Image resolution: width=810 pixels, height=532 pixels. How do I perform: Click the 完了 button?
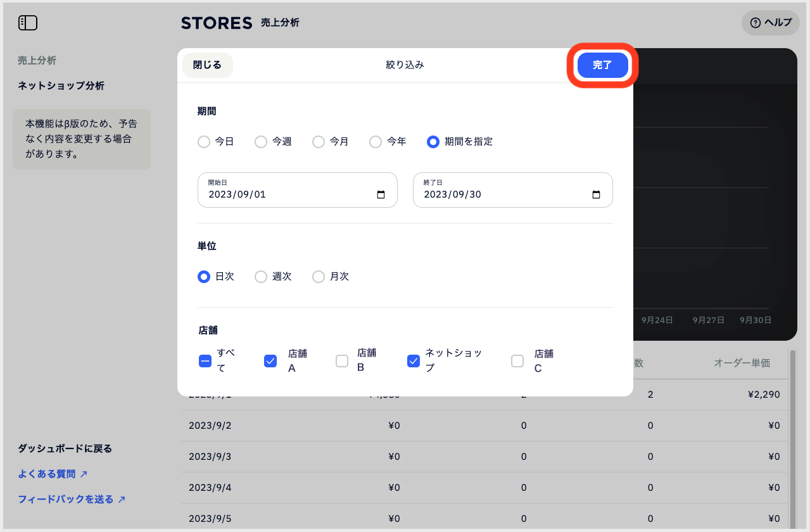coord(602,65)
